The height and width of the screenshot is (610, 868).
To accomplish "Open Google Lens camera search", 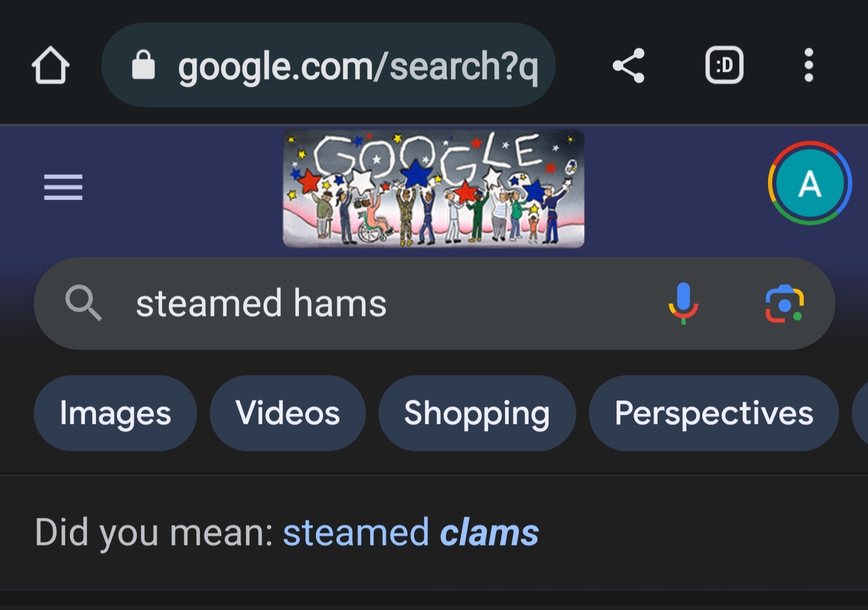I will pos(784,304).
